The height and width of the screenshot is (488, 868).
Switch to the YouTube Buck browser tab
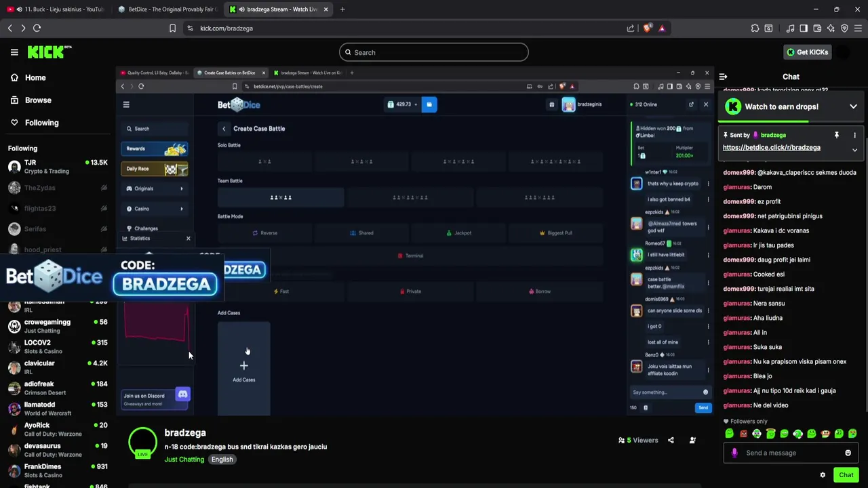56,9
